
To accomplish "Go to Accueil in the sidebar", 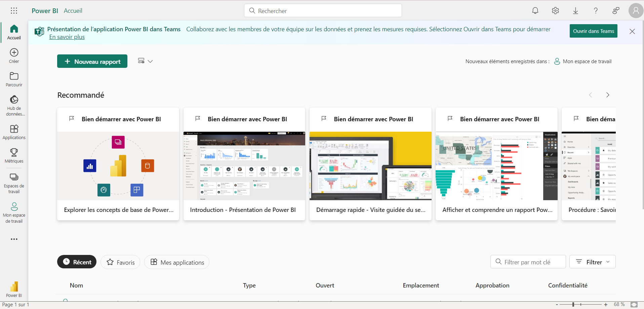I will pyautogui.click(x=14, y=32).
